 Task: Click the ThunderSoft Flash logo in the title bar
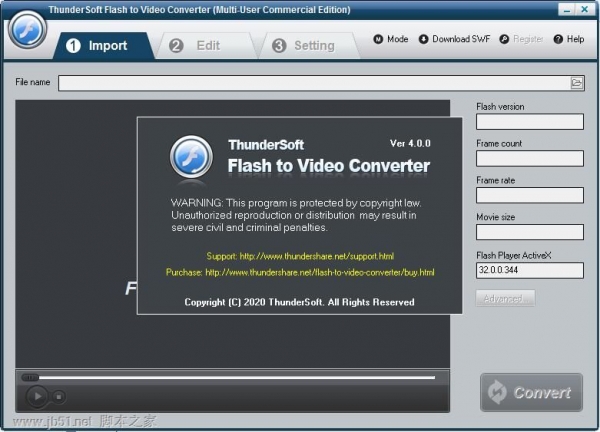(27, 30)
